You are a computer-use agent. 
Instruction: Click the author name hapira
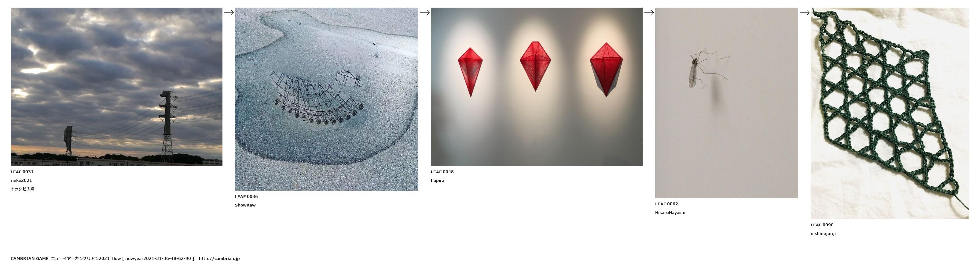(438, 181)
